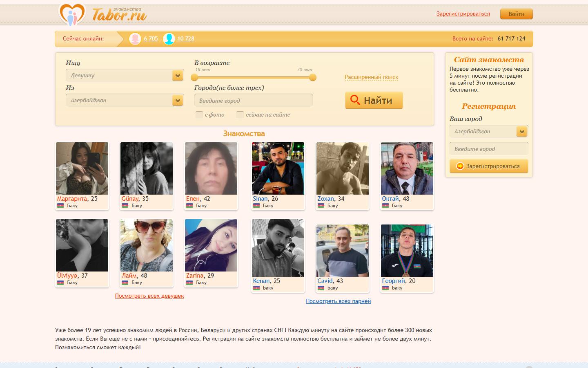This screenshot has width=588, height=368.
Task: Focus the search city input field
Action: [x=254, y=100]
